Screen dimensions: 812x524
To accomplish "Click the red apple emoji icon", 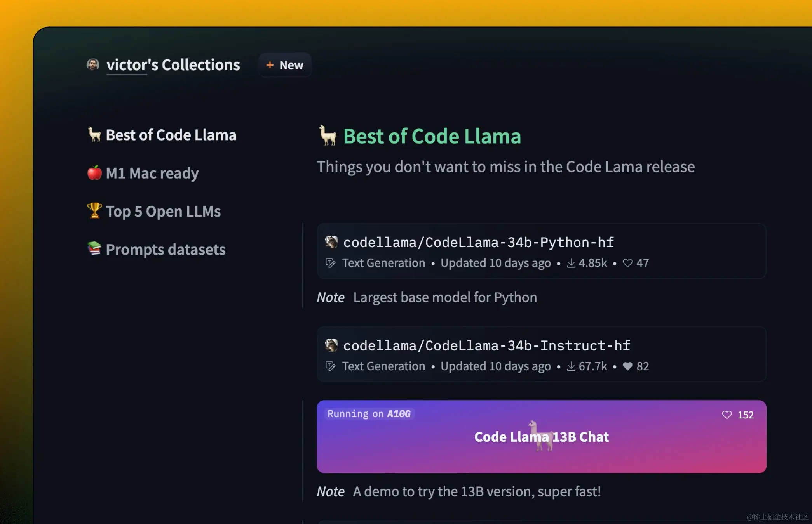I will [94, 173].
